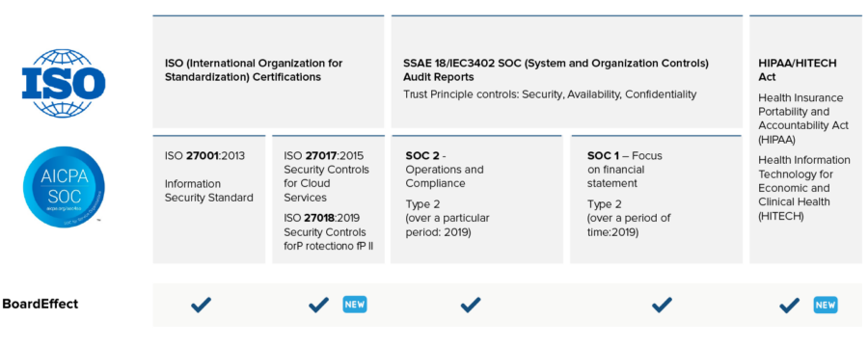The image size is (868, 347).
Task: Click the Information Security Standard text
Action: pos(208,191)
